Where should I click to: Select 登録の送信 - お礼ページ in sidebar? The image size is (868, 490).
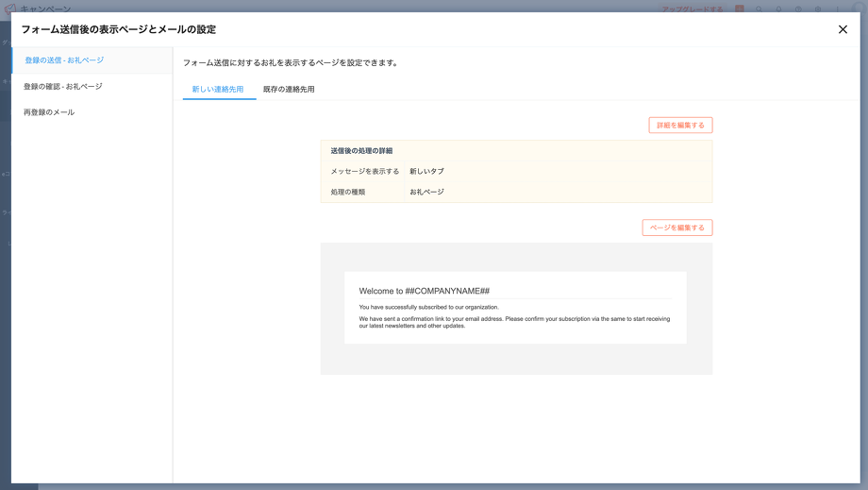pos(64,60)
